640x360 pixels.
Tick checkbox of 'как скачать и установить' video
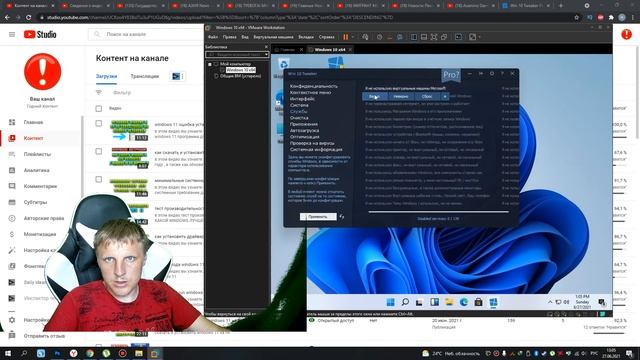98,151
